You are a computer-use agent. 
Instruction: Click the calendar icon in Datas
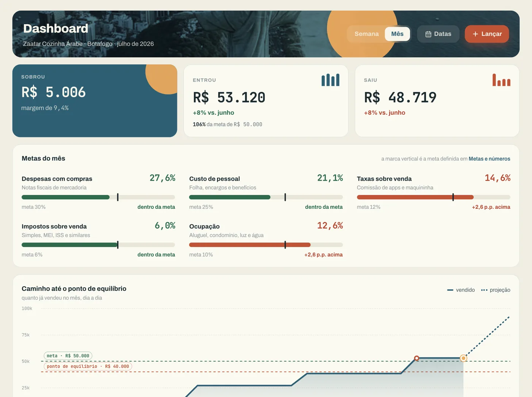click(x=428, y=34)
